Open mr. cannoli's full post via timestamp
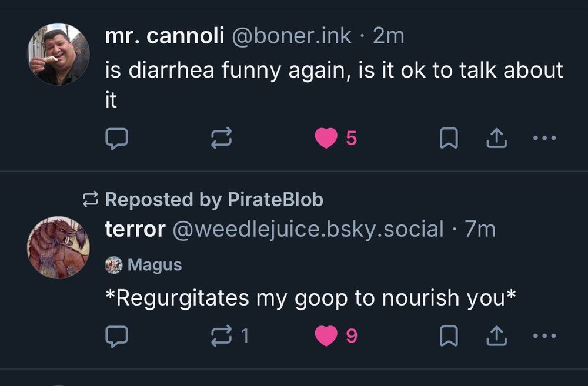The height and width of the screenshot is (386, 588). [387, 35]
